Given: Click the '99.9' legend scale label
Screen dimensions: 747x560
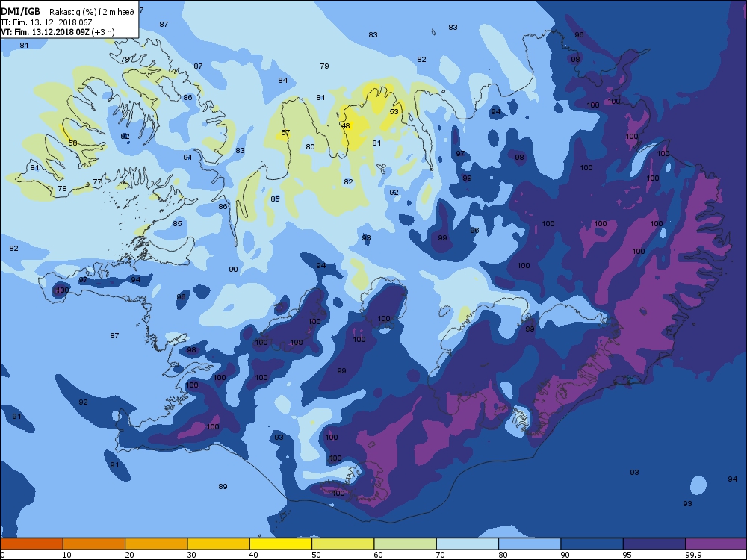Looking at the screenshot, I should coord(692,554).
